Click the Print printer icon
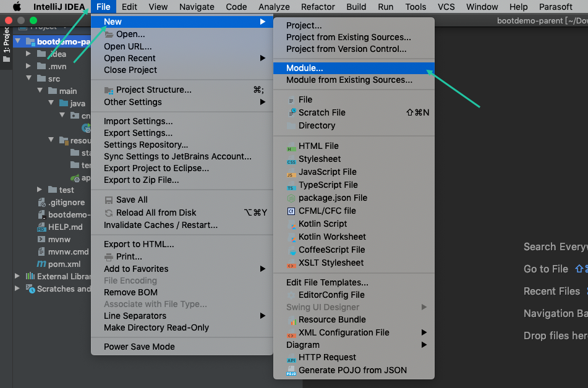588x388 pixels. tap(109, 257)
